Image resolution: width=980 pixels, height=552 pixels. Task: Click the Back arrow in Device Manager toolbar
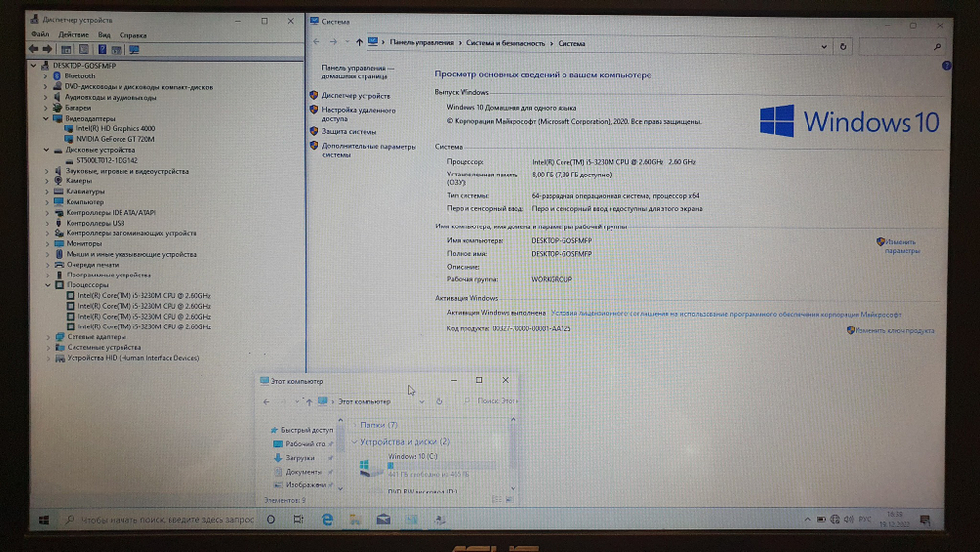click(33, 49)
